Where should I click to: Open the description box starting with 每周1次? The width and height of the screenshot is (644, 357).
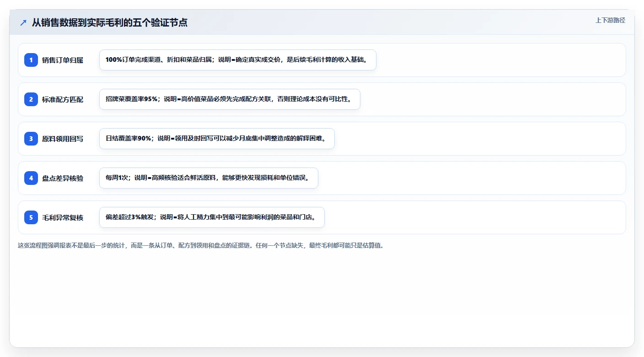click(x=209, y=178)
